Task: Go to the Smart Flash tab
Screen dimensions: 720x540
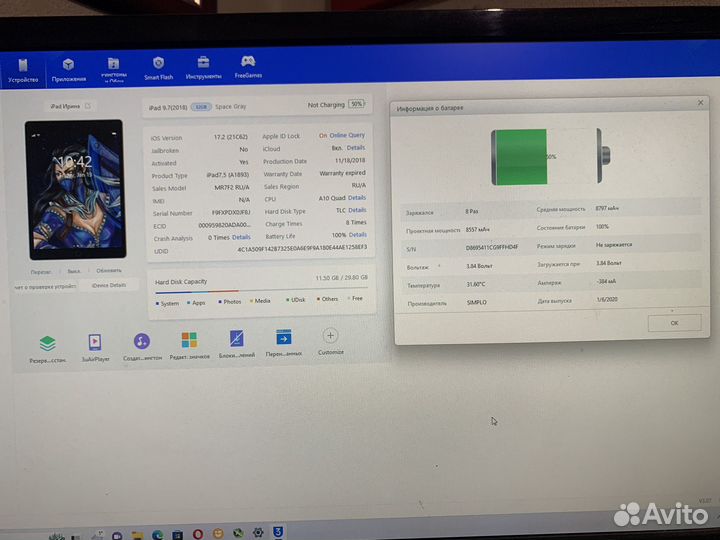Action: coord(158,69)
